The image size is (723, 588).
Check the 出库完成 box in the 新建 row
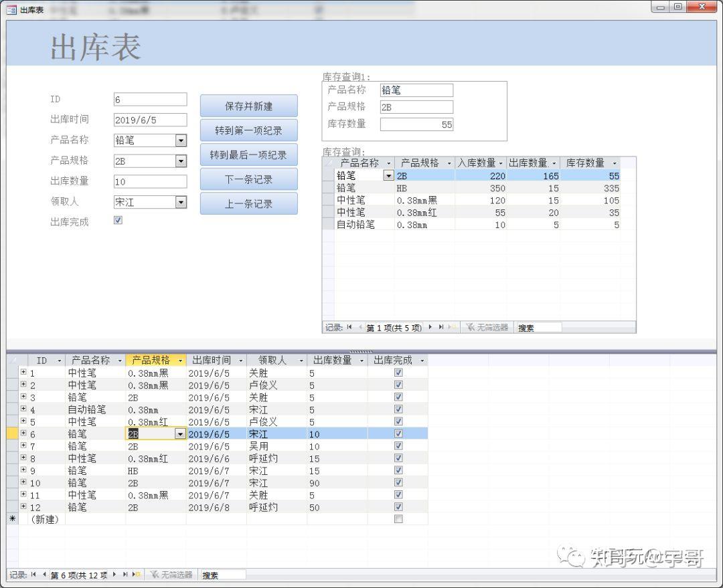[399, 519]
